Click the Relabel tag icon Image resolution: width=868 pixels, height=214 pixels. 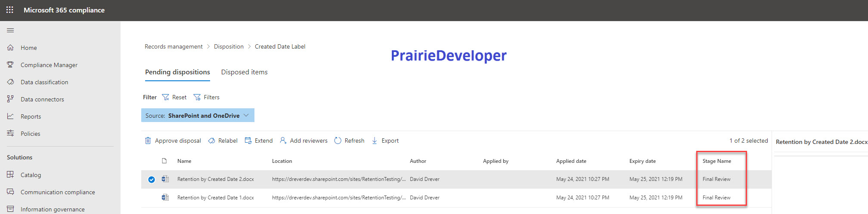click(211, 141)
